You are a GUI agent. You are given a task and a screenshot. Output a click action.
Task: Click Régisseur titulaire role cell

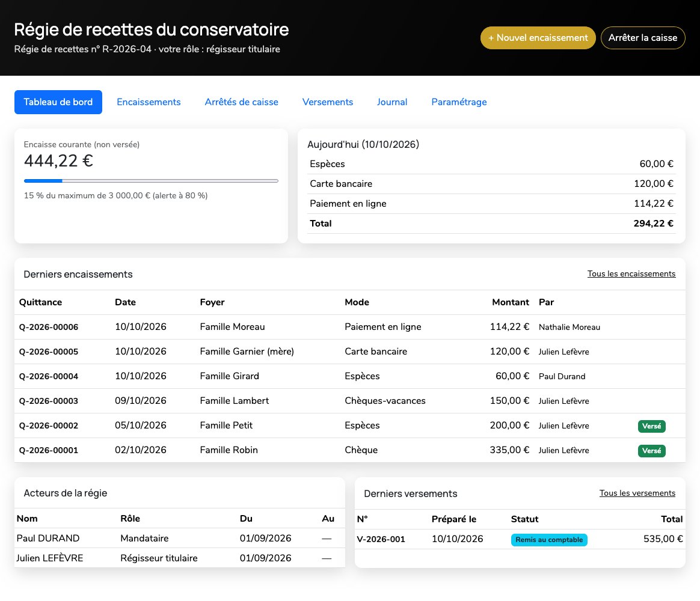pos(159,558)
